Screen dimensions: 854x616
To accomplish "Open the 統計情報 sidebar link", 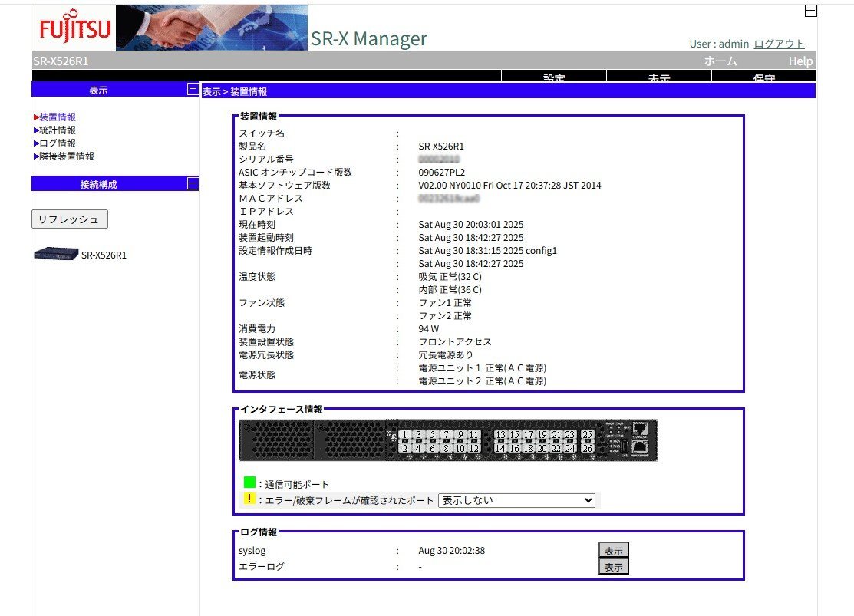I will point(58,130).
